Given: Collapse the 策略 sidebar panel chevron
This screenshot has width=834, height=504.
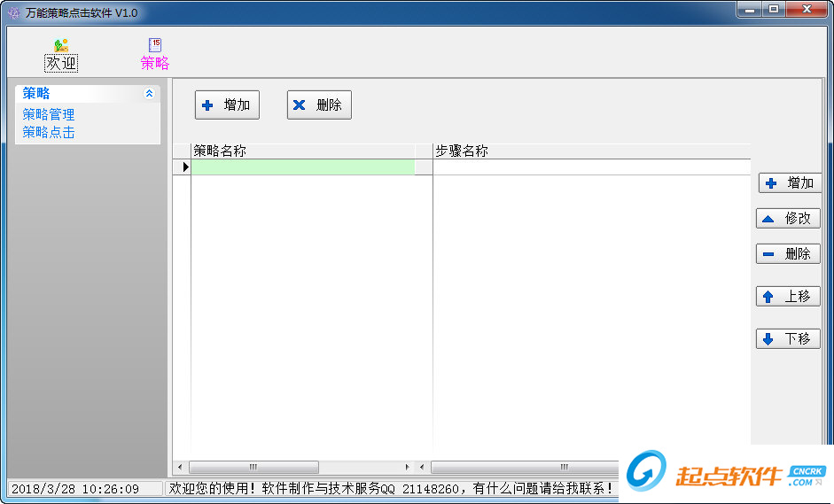Looking at the screenshot, I should pos(150,94).
